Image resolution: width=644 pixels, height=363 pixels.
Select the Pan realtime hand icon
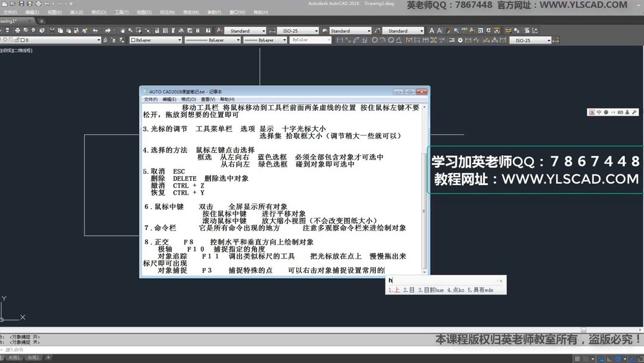coord(122,30)
